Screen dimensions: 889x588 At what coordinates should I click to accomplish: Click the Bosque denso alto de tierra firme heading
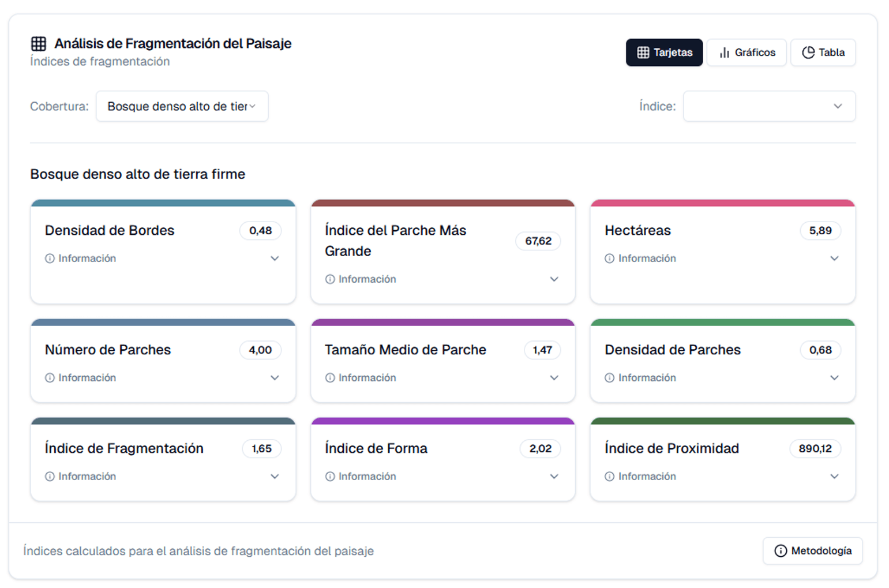pyautogui.click(x=138, y=174)
